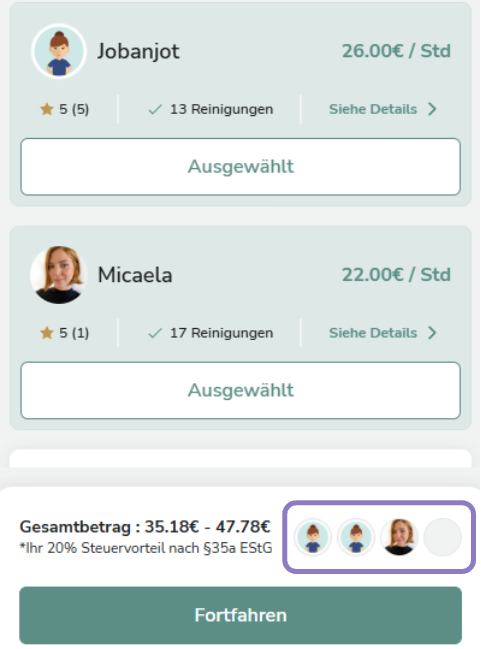Click Jobanjot's 26.00€ / Std price
481x649 pixels.
(x=396, y=51)
